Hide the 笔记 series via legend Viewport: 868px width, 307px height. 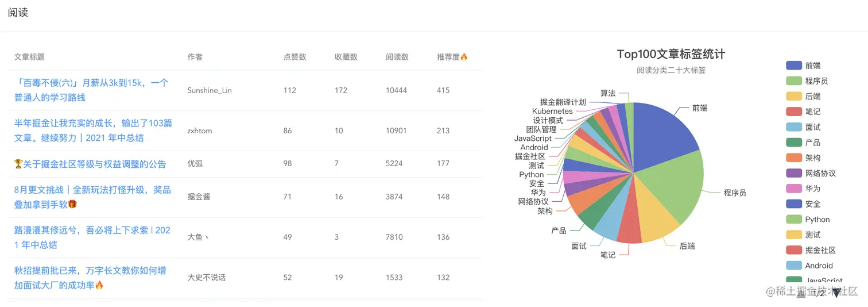click(x=803, y=112)
